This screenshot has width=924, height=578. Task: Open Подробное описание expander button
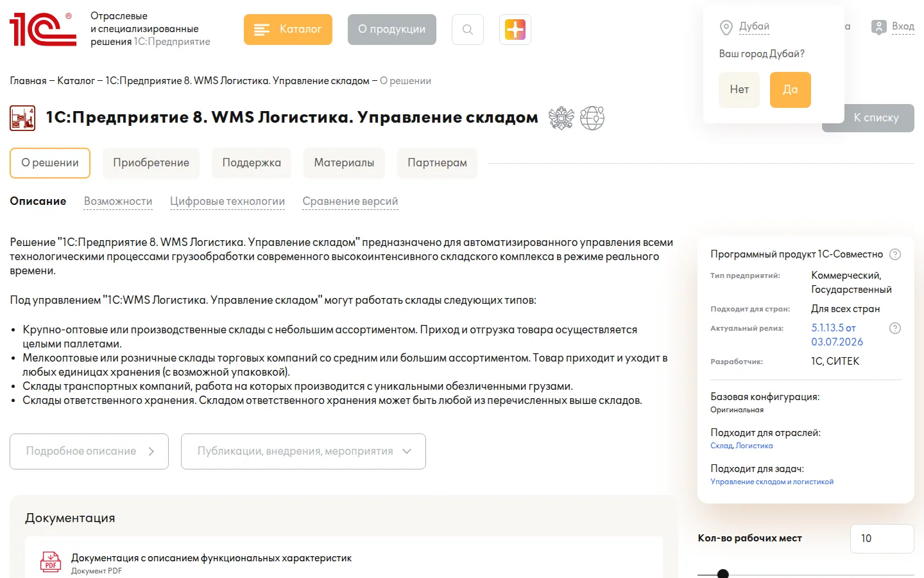click(x=89, y=451)
